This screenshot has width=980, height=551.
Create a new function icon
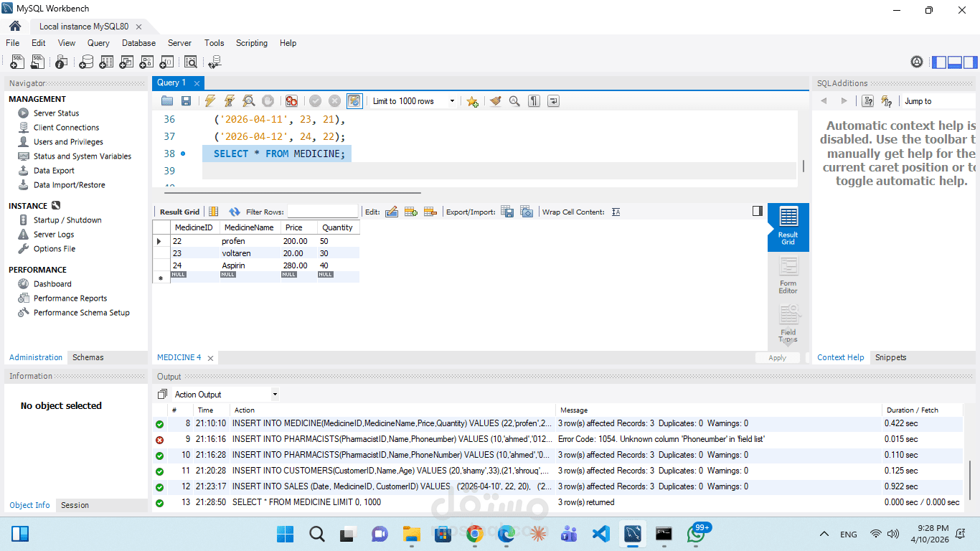tap(166, 62)
